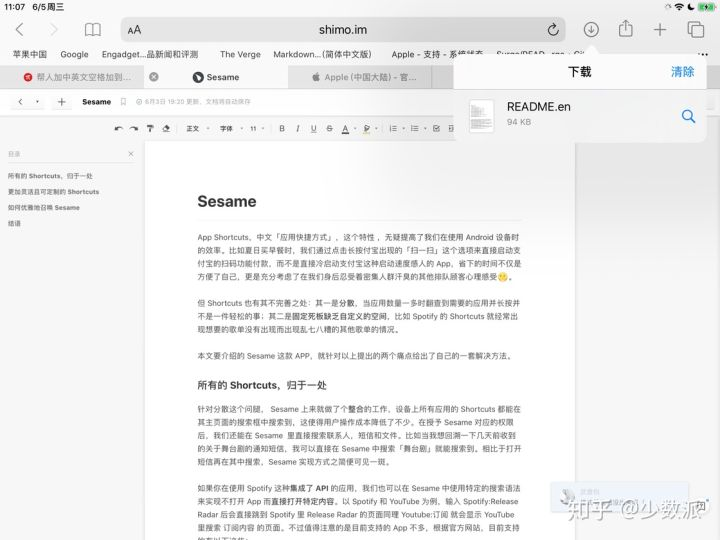720x540 pixels.
Task: Insert a numbered list
Action: pyautogui.click(x=393, y=129)
